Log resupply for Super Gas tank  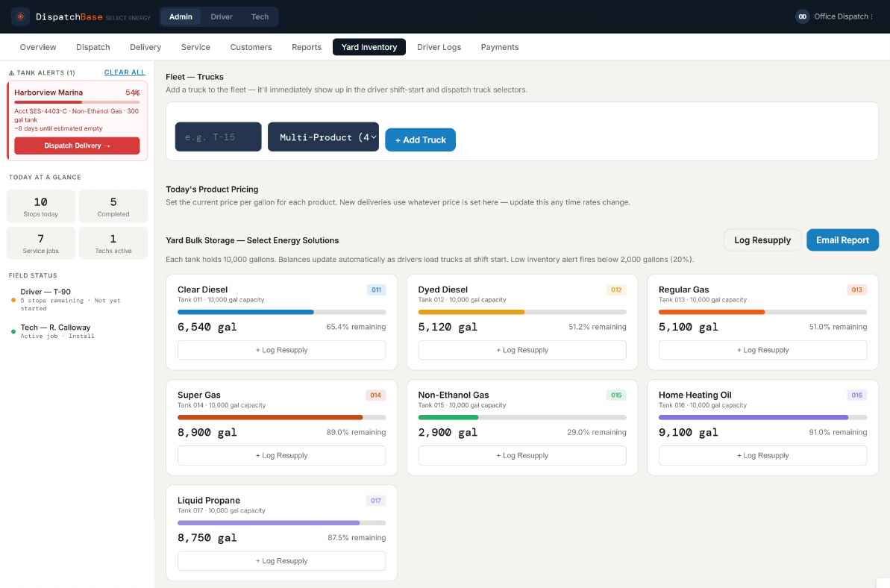point(281,456)
